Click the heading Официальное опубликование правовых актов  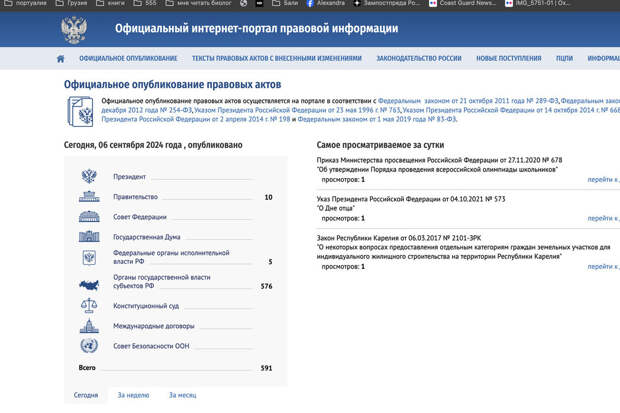click(172, 84)
